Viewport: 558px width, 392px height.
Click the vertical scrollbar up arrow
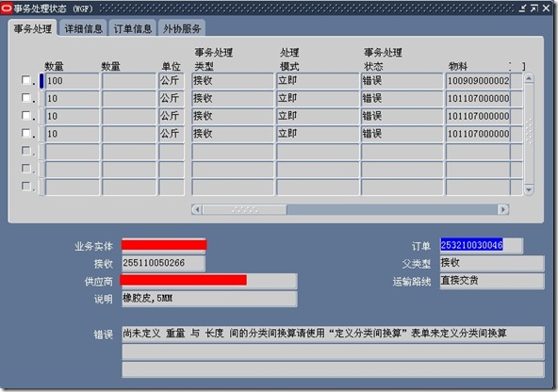[x=529, y=78]
